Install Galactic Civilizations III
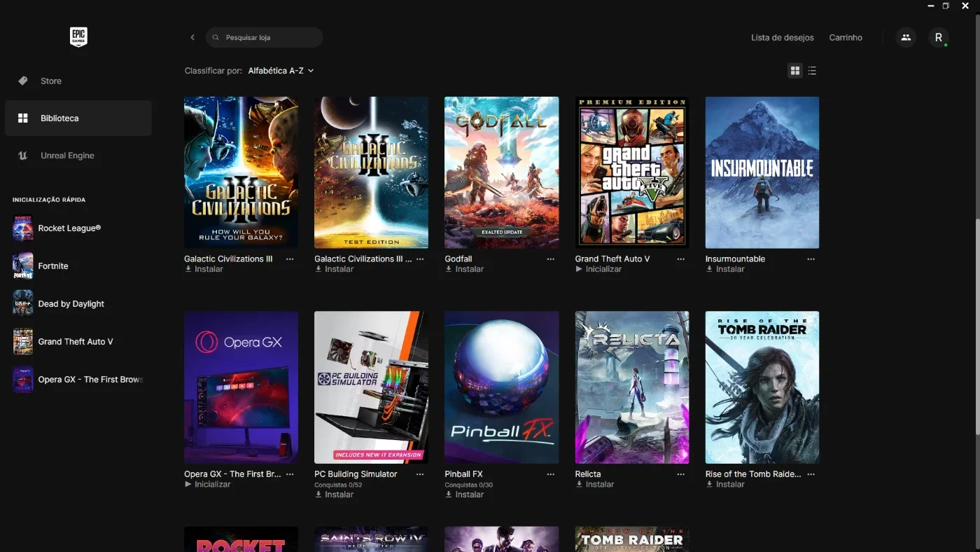The image size is (980, 552). pos(204,269)
